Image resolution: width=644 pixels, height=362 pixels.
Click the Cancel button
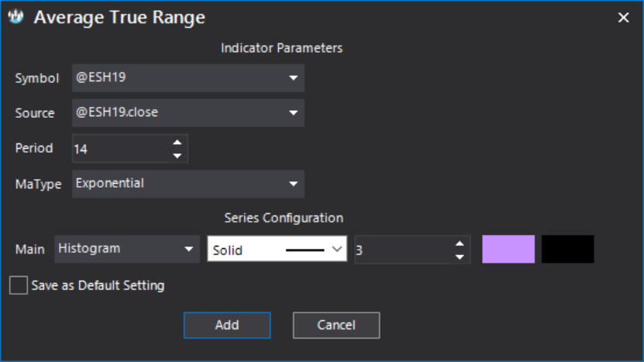[336, 325]
